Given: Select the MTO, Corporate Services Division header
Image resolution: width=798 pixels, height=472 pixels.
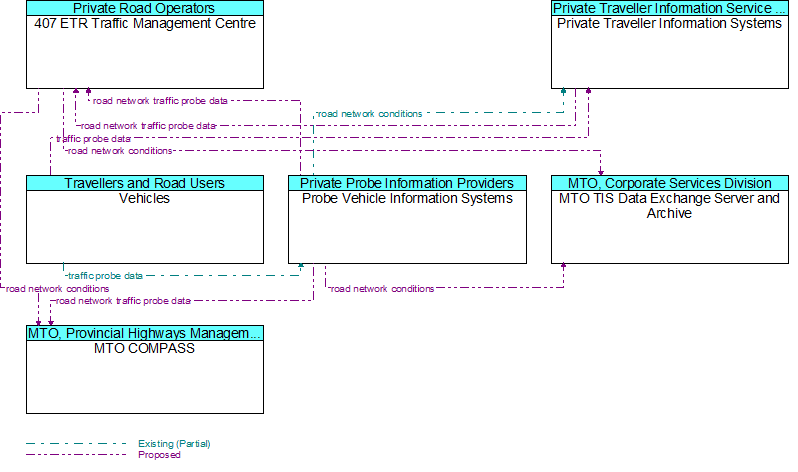Looking at the screenshot, I should (x=670, y=183).
